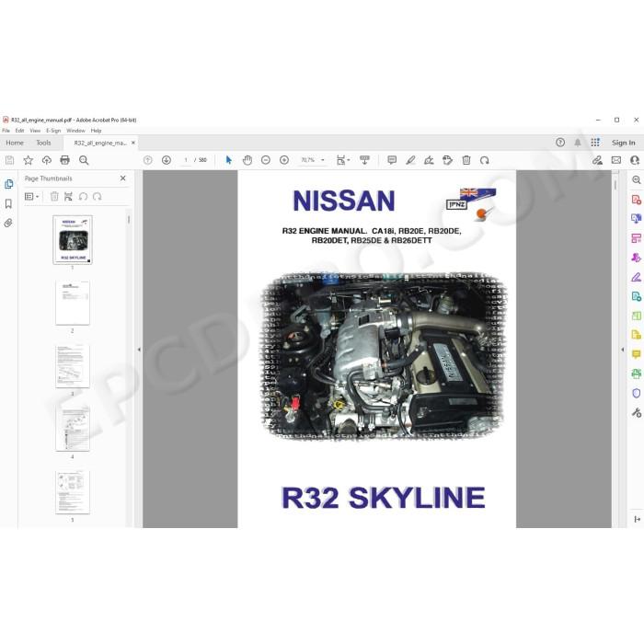Image resolution: width=644 pixels, height=644 pixels.
Task: Open the Window menu
Action: coord(75,131)
